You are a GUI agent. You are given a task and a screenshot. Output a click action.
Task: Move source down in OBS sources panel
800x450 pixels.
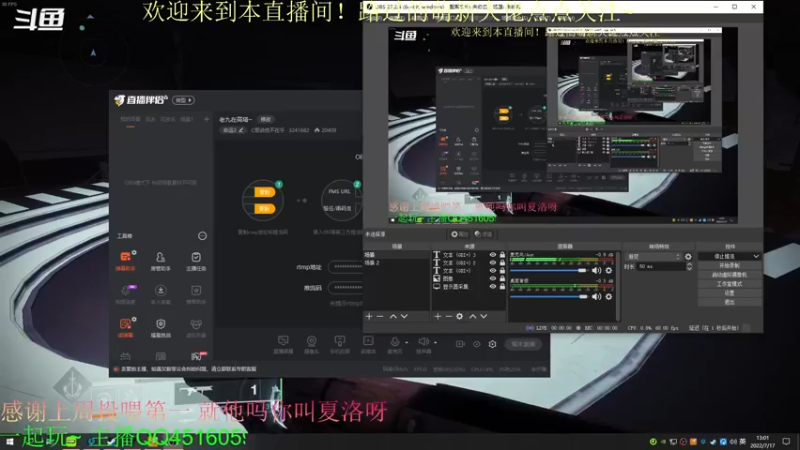coord(484,316)
